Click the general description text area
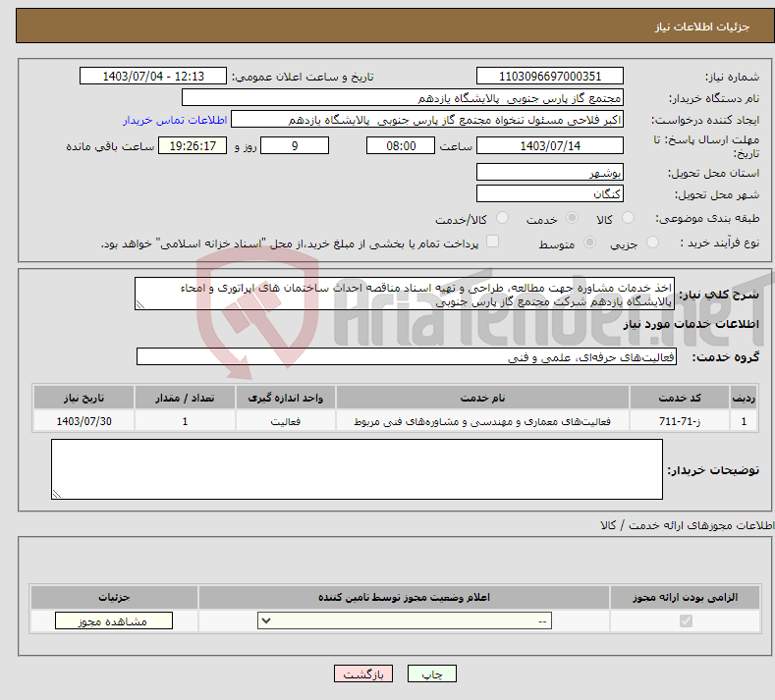 point(405,294)
